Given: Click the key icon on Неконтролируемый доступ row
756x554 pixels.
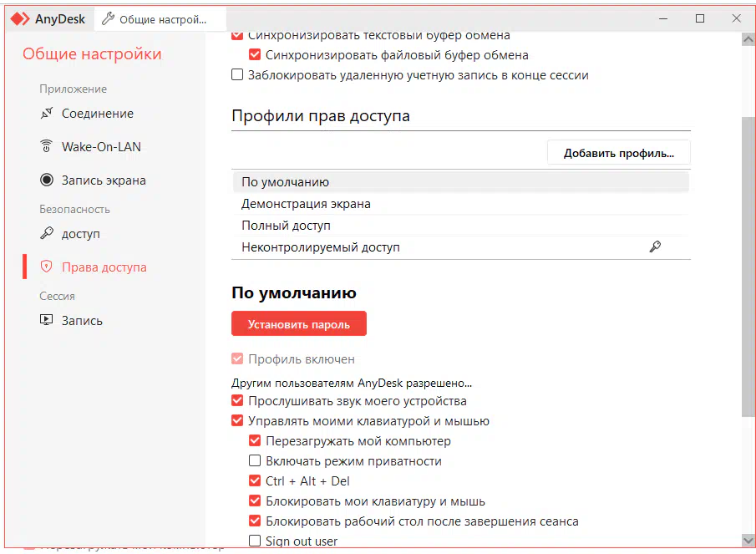Looking at the screenshot, I should (x=655, y=247).
